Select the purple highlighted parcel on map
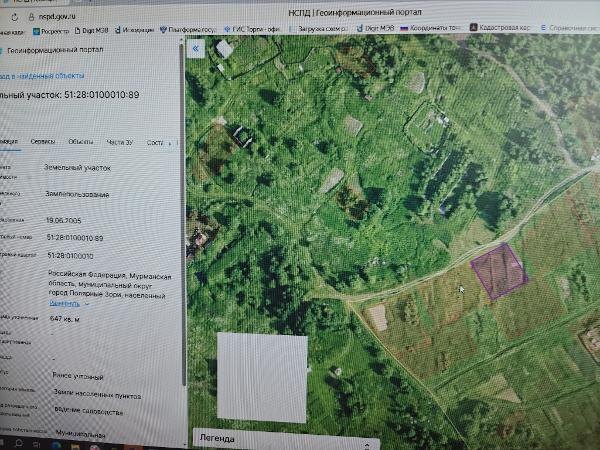The width and height of the screenshot is (600, 450). (x=499, y=271)
